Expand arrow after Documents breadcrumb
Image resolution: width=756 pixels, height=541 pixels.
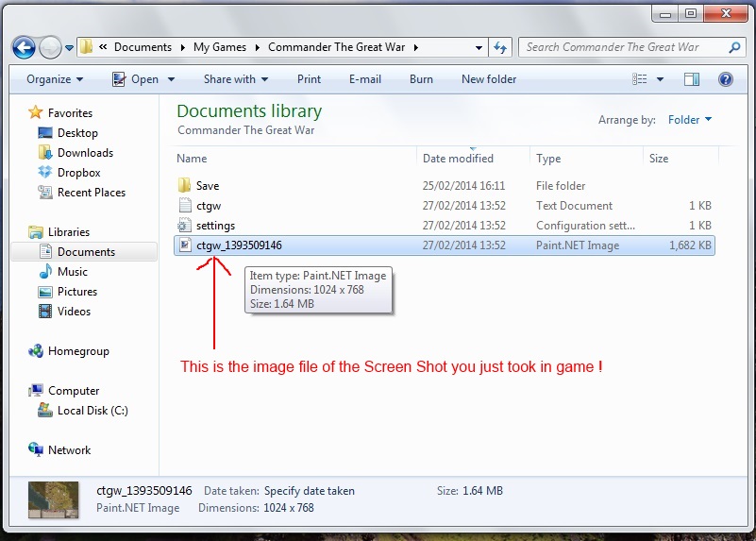tap(183, 47)
